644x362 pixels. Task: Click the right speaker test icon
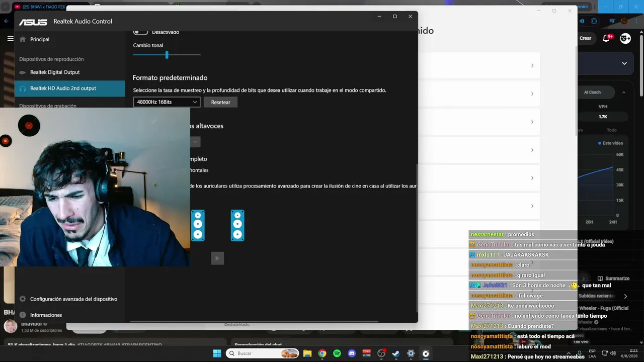coord(237,225)
